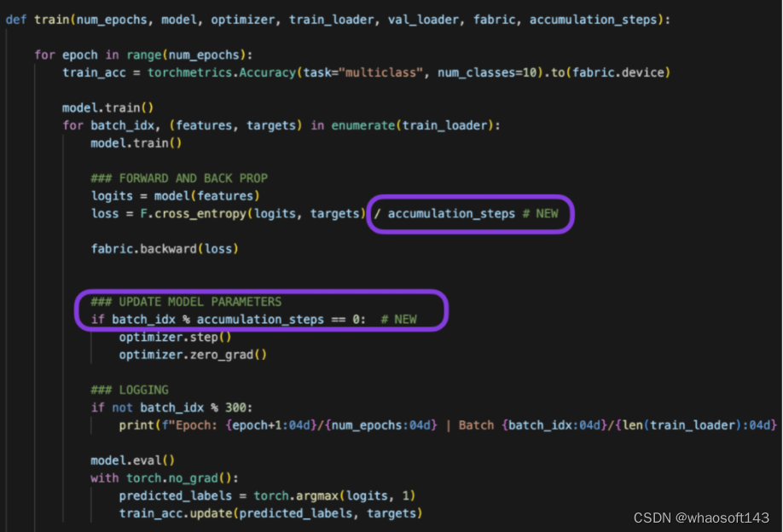
Task: Click the 'with torch.no_grad():' line
Action: click(x=165, y=478)
